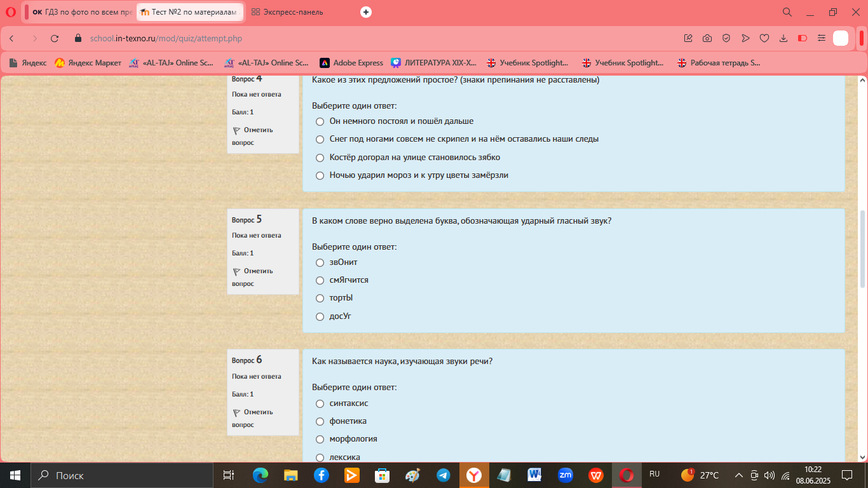Viewport: 868px width, 488px height.
Task: Open Yandex Browser in the taskbar
Action: coord(474,475)
